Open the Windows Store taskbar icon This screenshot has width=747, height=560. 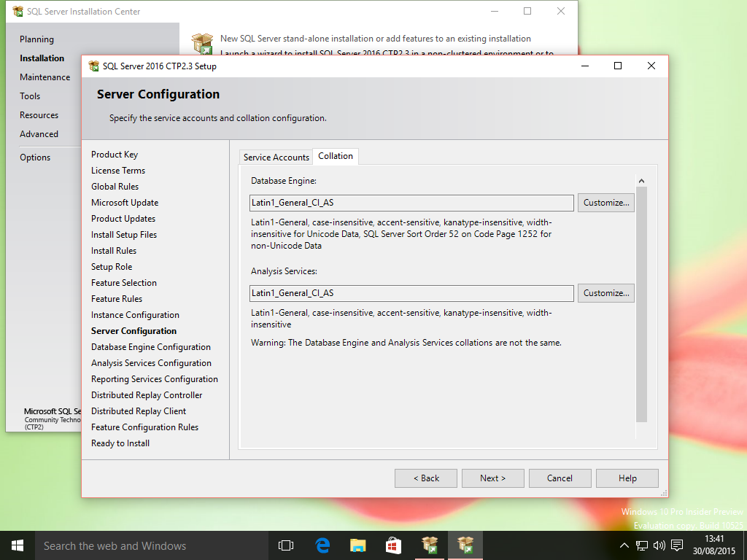click(392, 545)
